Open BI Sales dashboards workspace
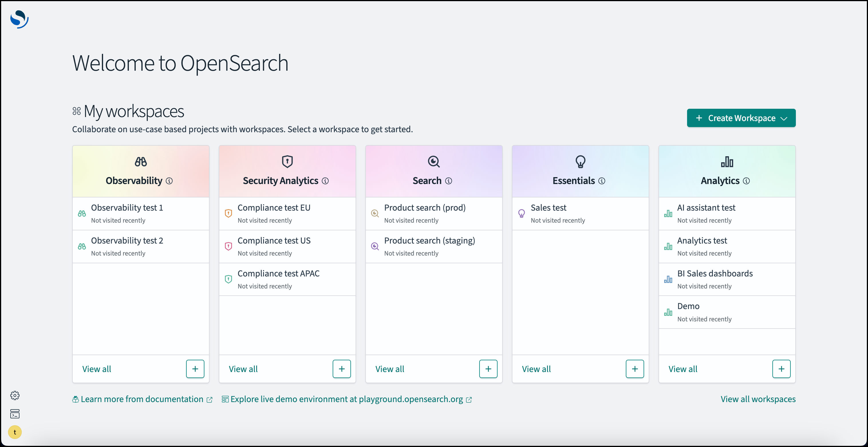Viewport: 868px width, 447px height. point(715,274)
